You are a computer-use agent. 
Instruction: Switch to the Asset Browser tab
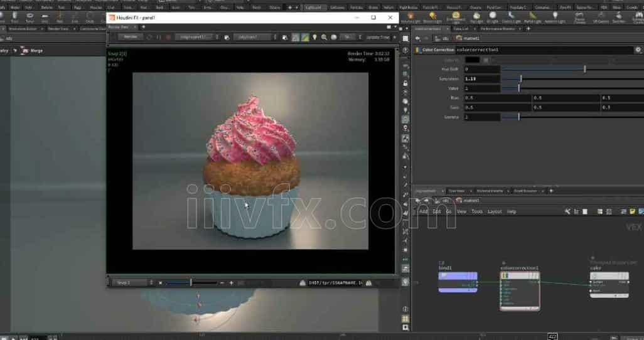point(525,191)
